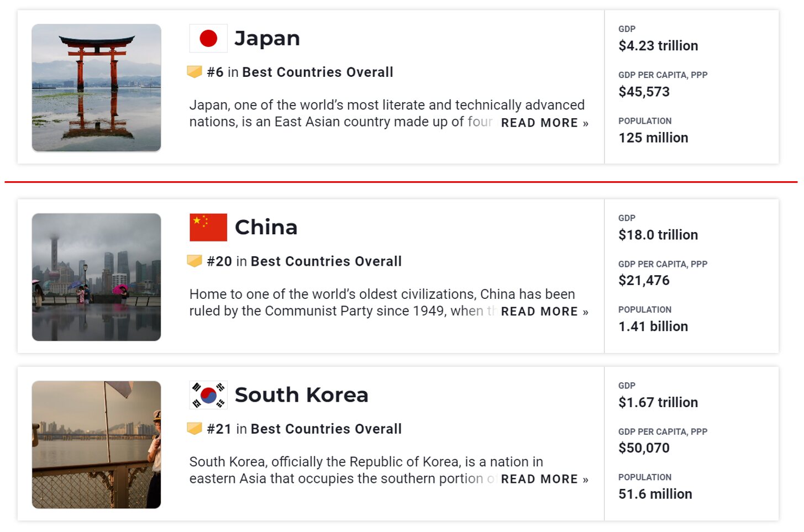The image size is (804, 532).
Task: Click China's yellow ranking badge icon
Action: pos(195,261)
